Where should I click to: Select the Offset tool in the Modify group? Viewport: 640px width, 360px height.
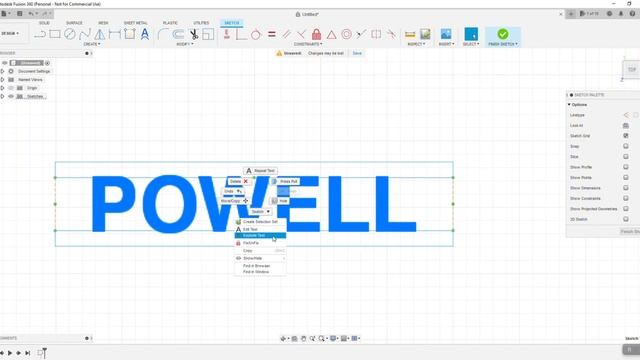click(x=178, y=34)
